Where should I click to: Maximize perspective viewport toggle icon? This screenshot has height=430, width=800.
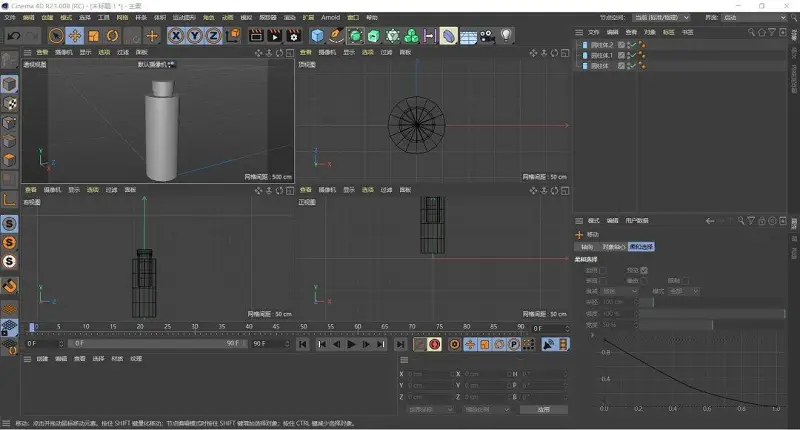pyautogui.click(x=290, y=53)
